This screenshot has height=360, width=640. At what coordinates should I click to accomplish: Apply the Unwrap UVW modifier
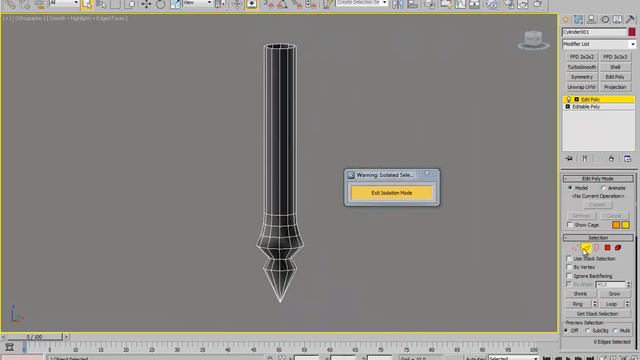pos(582,87)
